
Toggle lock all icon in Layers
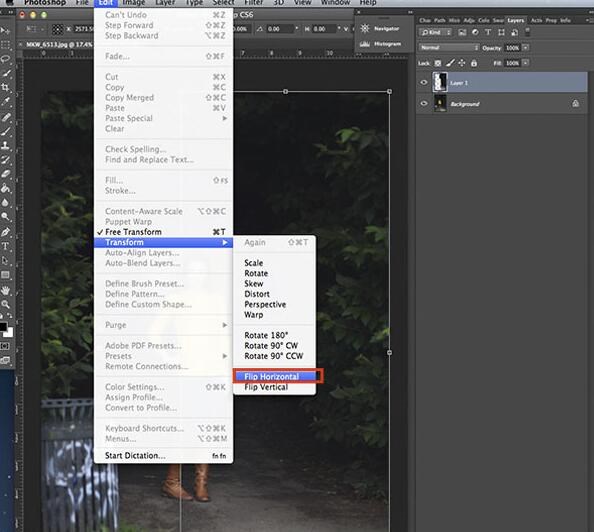coord(474,63)
